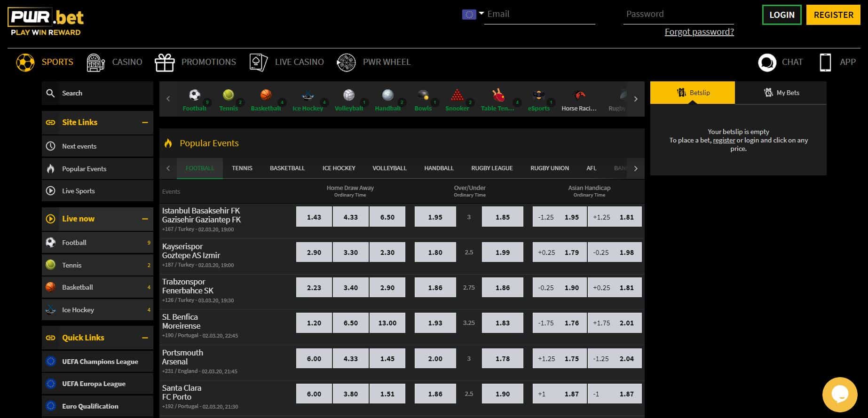
Task: Open the floating orange chat widget
Action: 840,394
